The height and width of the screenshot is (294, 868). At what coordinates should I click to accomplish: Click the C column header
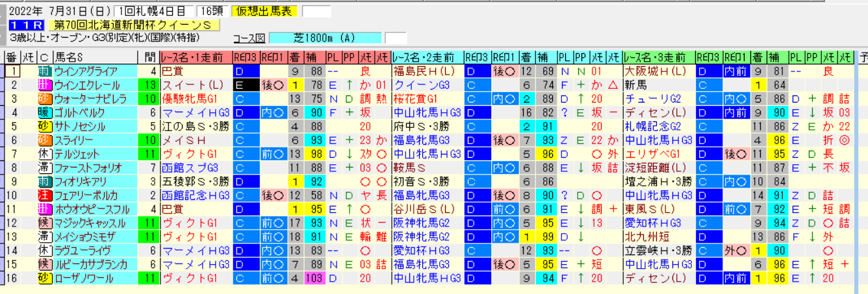pos(44,58)
